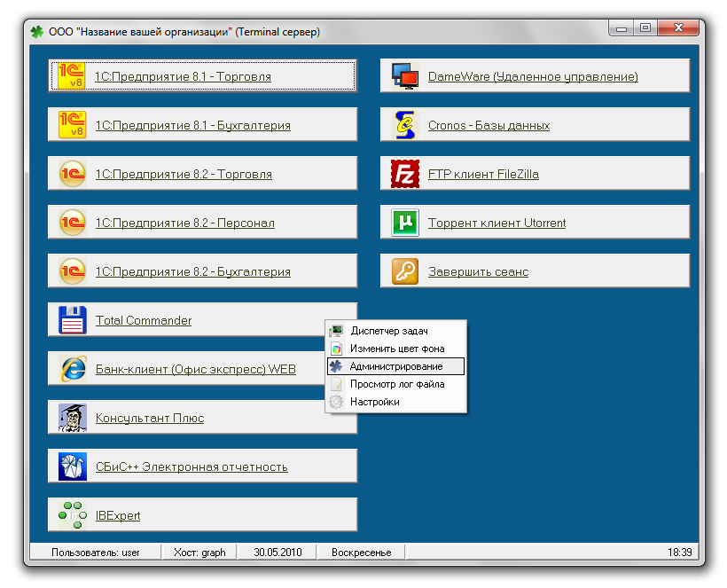Maximize the Terminal сервер window
The width and height of the screenshot is (727, 588).
tap(645, 28)
